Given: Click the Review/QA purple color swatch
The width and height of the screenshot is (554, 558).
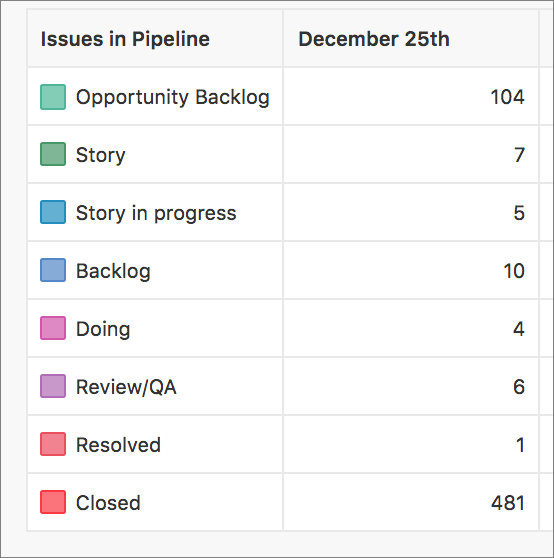Looking at the screenshot, I should 53,386.
